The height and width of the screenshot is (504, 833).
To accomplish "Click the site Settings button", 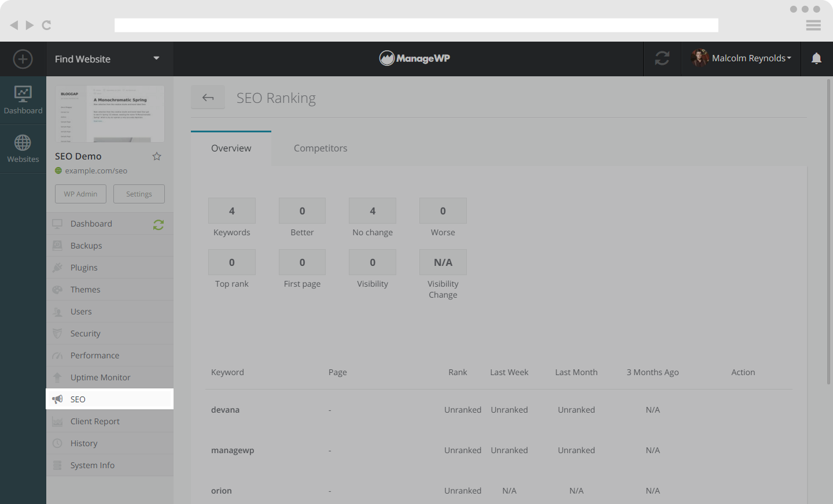I will coord(139,194).
